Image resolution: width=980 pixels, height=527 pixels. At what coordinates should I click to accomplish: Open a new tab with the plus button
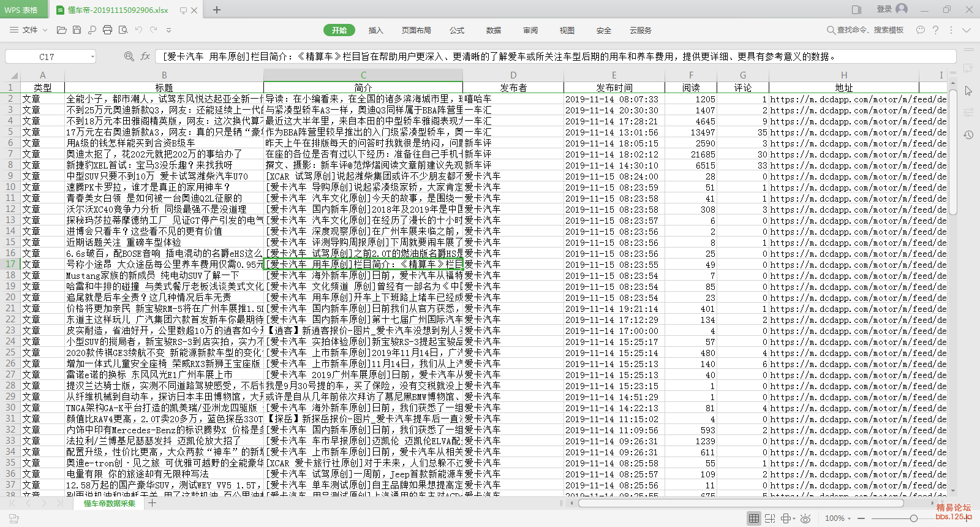(x=216, y=10)
